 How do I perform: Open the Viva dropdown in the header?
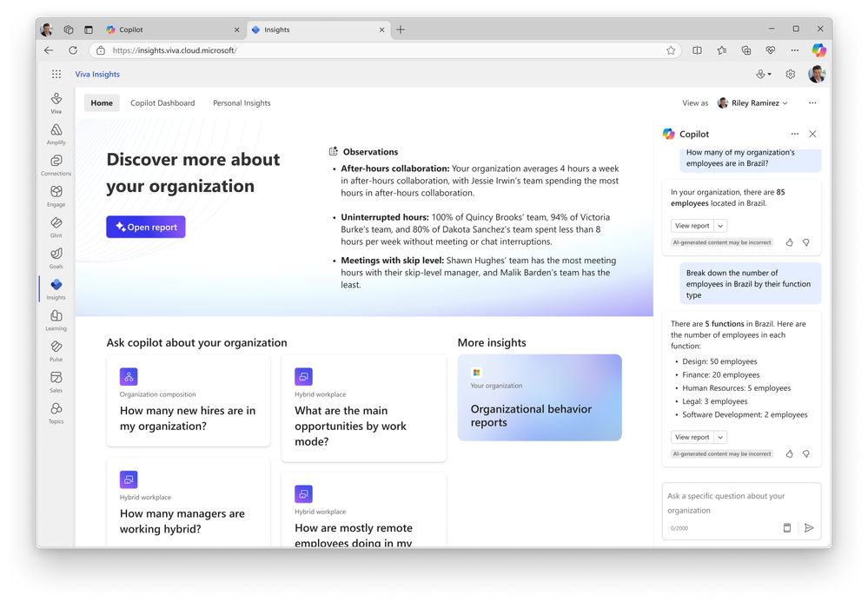764,74
